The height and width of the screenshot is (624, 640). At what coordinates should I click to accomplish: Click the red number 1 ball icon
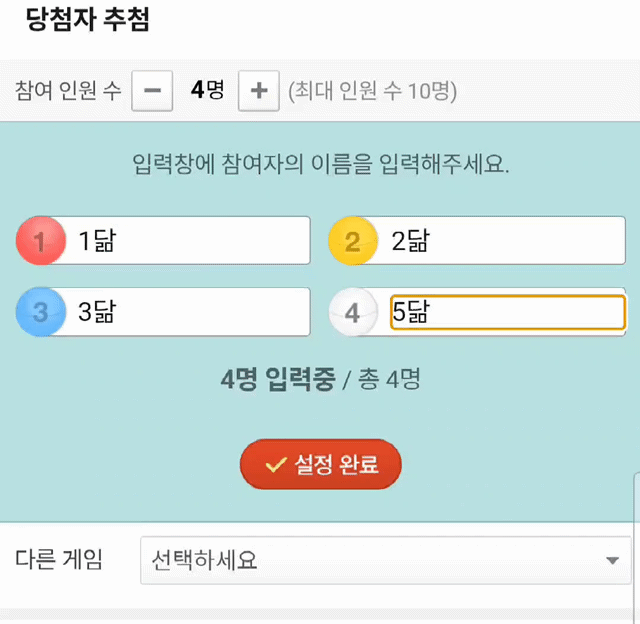40,241
